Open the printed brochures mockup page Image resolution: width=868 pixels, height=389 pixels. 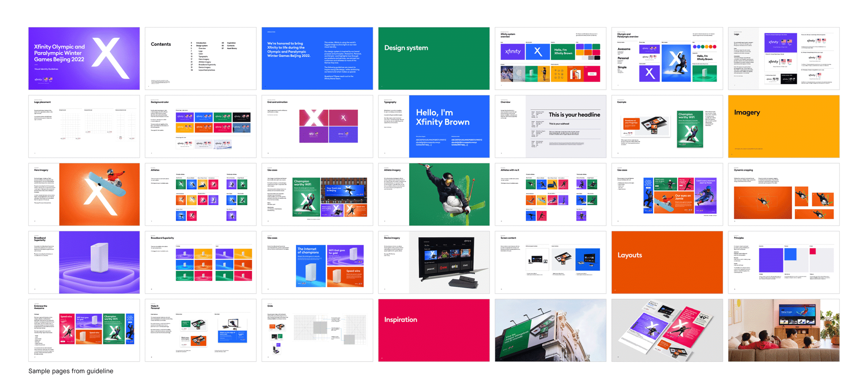(667, 330)
